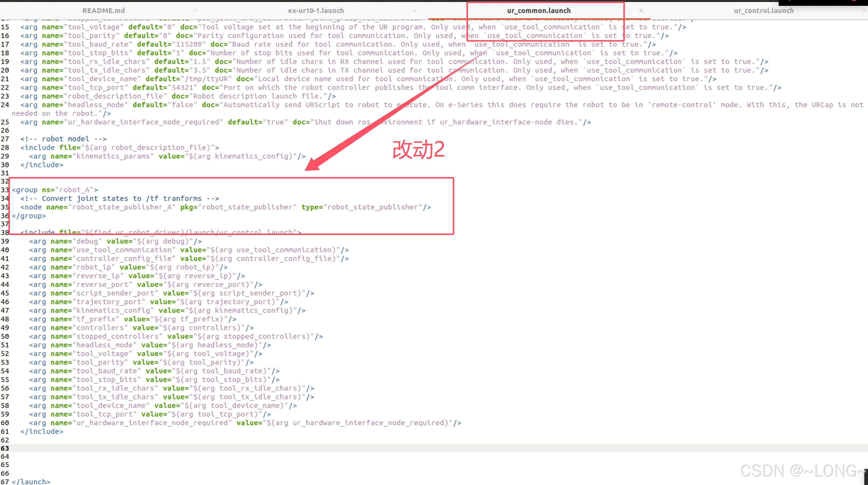Switch to the ur_control.launch tab
Screen dimensions: 868x485
coord(764,11)
